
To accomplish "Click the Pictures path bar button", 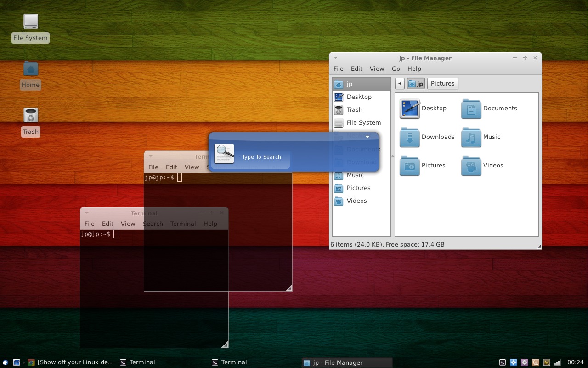I will point(443,83).
